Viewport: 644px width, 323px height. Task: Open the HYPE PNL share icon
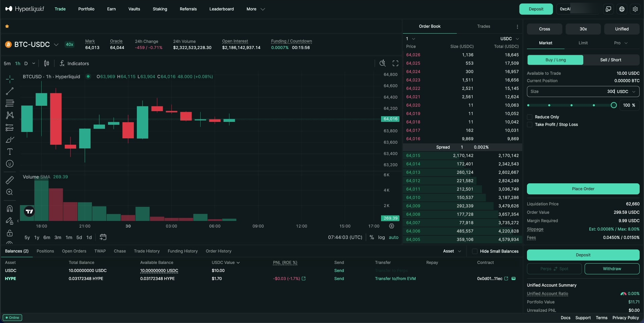pos(304,279)
